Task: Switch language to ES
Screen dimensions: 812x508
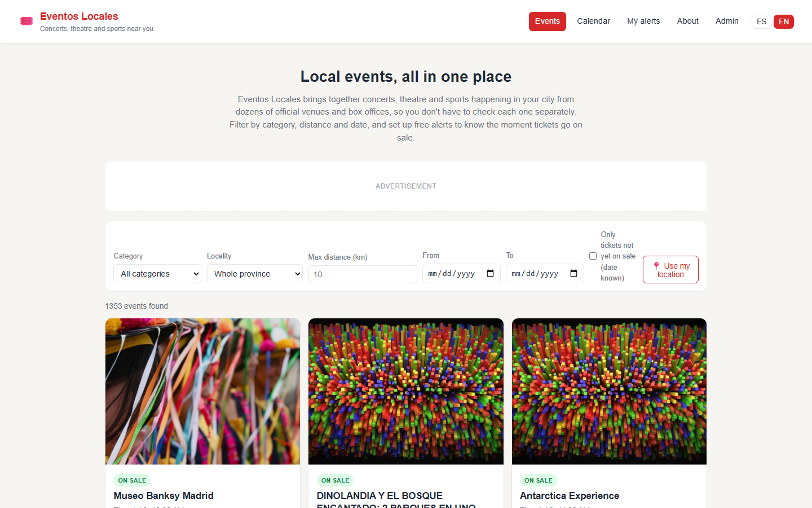Action: coord(761,21)
